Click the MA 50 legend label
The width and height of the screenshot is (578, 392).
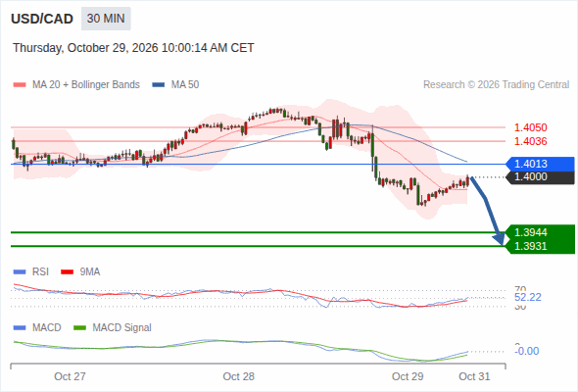point(185,85)
